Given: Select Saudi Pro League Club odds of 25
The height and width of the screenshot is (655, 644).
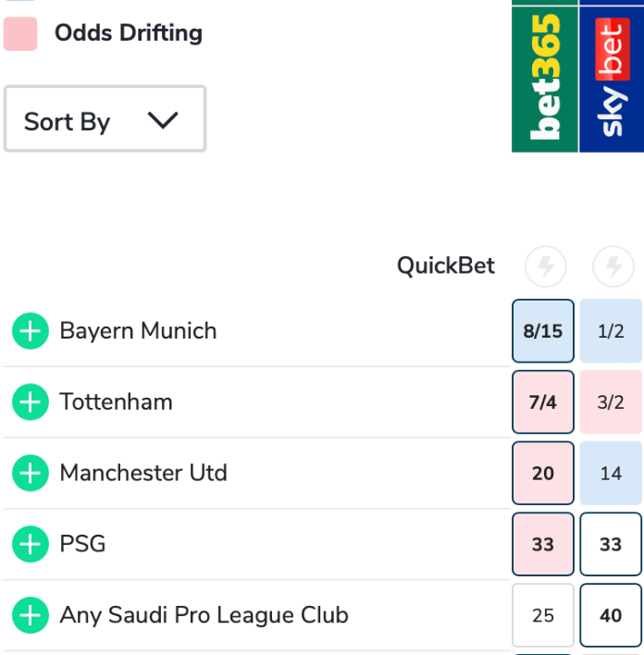Looking at the screenshot, I should [x=543, y=615].
